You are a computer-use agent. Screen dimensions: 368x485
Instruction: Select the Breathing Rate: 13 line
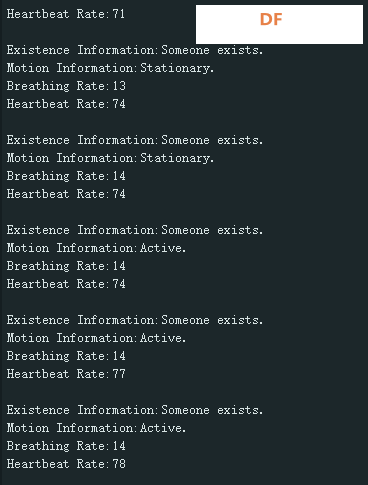[66, 86]
